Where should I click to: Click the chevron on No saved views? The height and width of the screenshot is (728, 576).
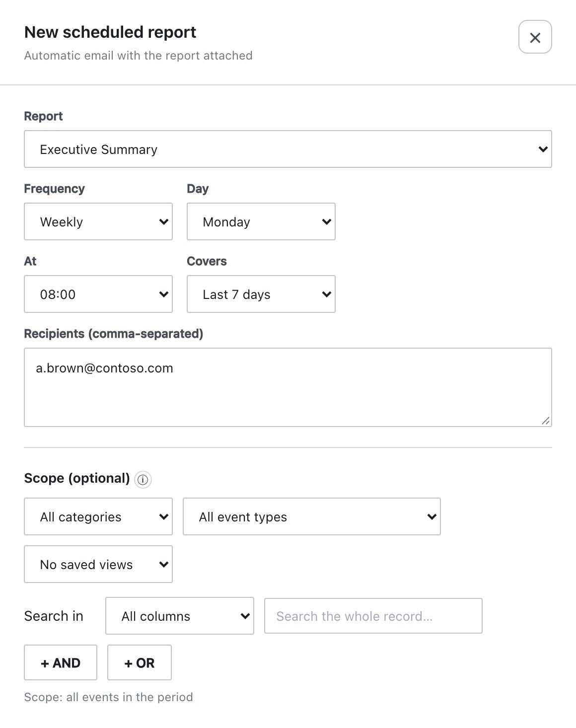163,564
